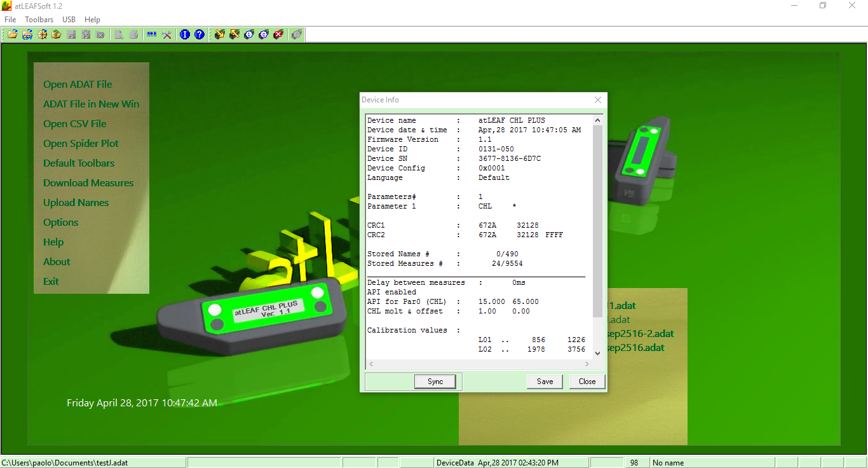Click the Save button in Device Info
The width and height of the screenshot is (868, 468).
point(545,382)
